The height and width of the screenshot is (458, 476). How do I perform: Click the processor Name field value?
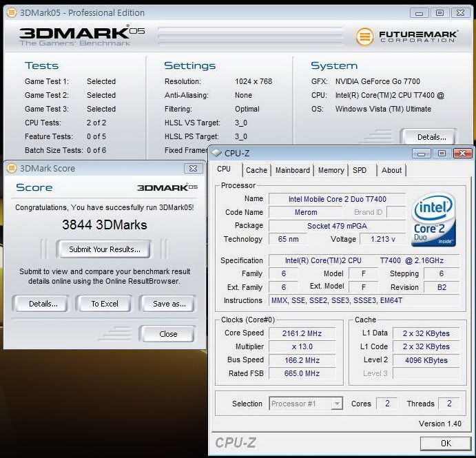pyautogui.click(x=337, y=199)
